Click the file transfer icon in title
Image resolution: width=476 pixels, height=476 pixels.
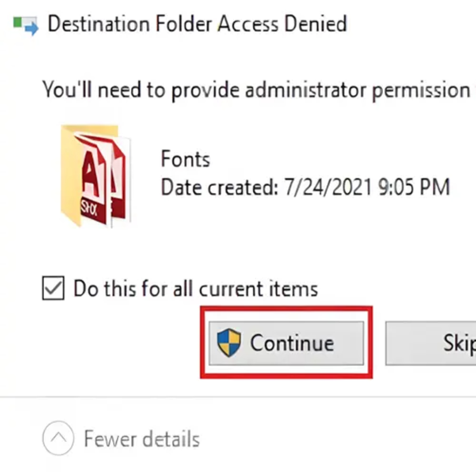(26, 25)
